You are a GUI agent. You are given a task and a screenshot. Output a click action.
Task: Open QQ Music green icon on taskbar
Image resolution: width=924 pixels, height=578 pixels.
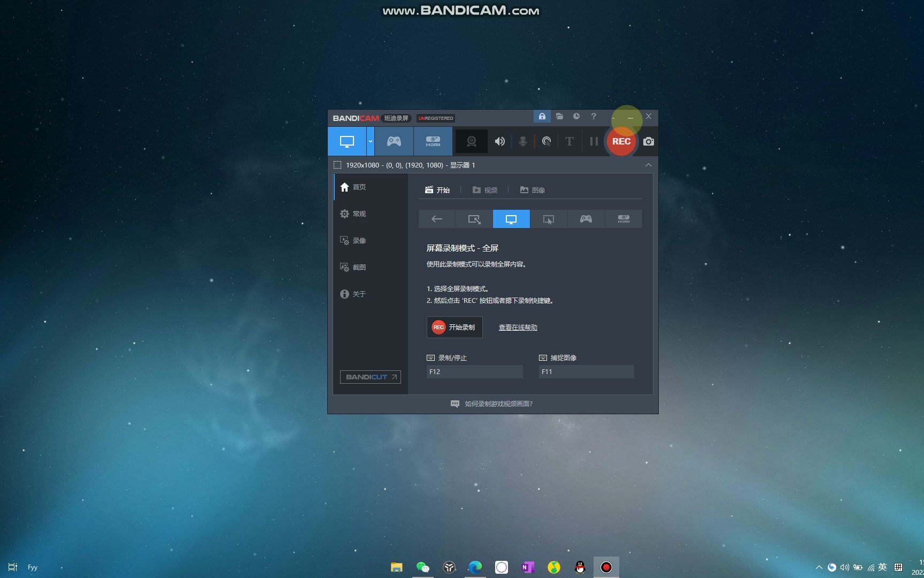(553, 567)
